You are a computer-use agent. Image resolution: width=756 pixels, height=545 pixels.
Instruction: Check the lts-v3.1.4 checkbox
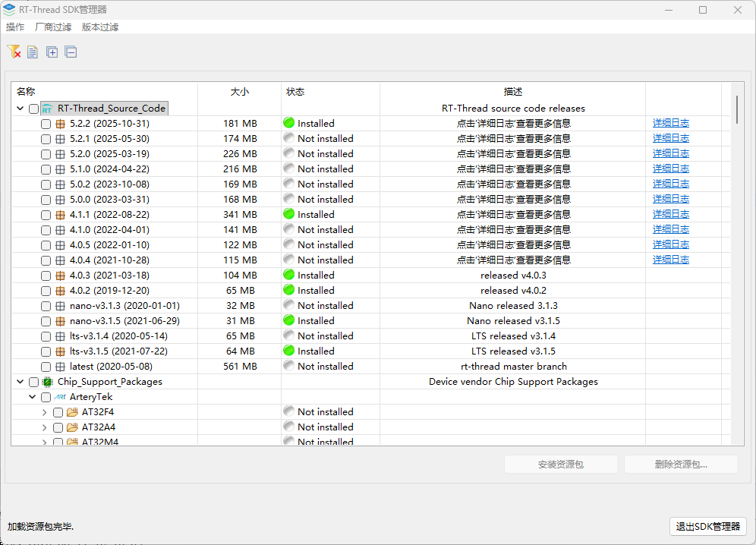tap(46, 337)
